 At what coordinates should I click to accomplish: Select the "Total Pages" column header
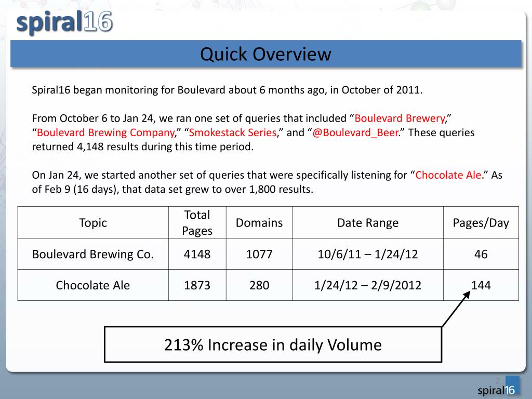pyautogui.click(x=197, y=222)
